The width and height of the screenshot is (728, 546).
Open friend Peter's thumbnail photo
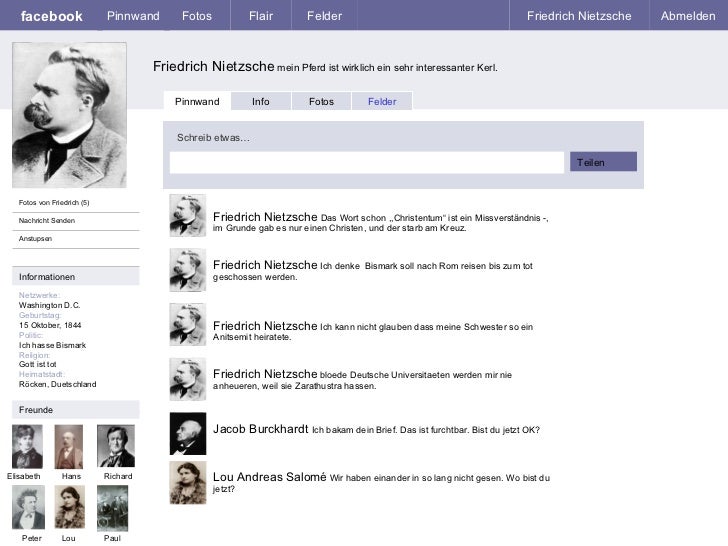[x=28, y=507]
